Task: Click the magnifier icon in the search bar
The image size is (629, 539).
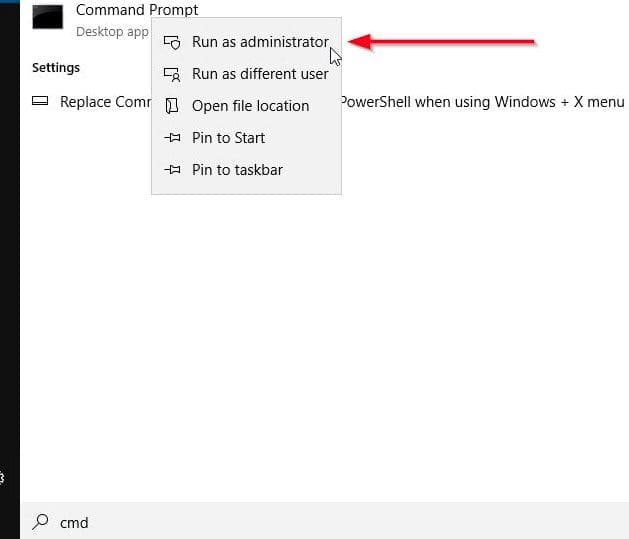Action: click(40, 521)
